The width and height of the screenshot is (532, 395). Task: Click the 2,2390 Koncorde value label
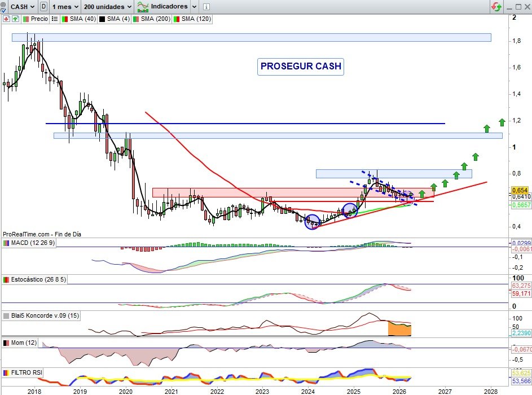(521, 333)
